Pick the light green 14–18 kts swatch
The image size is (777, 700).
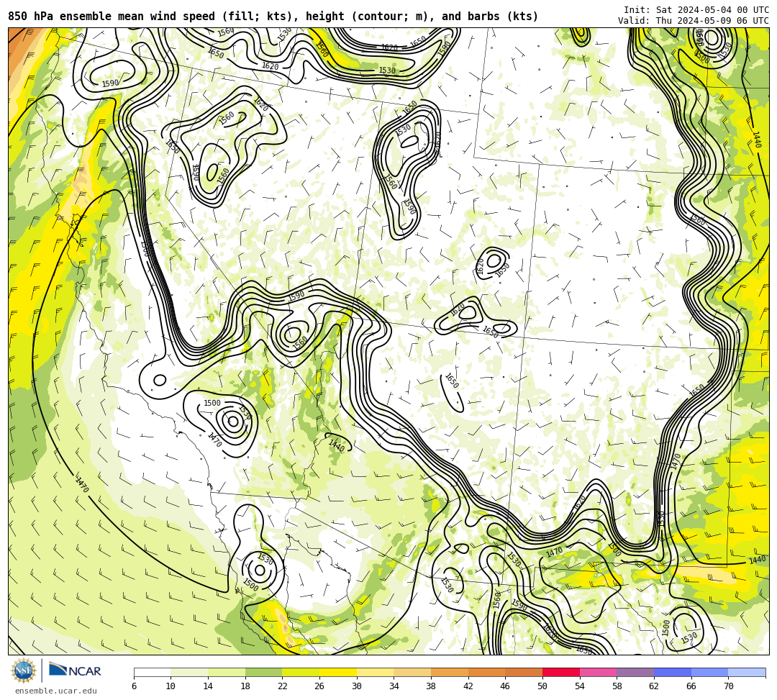click(227, 672)
